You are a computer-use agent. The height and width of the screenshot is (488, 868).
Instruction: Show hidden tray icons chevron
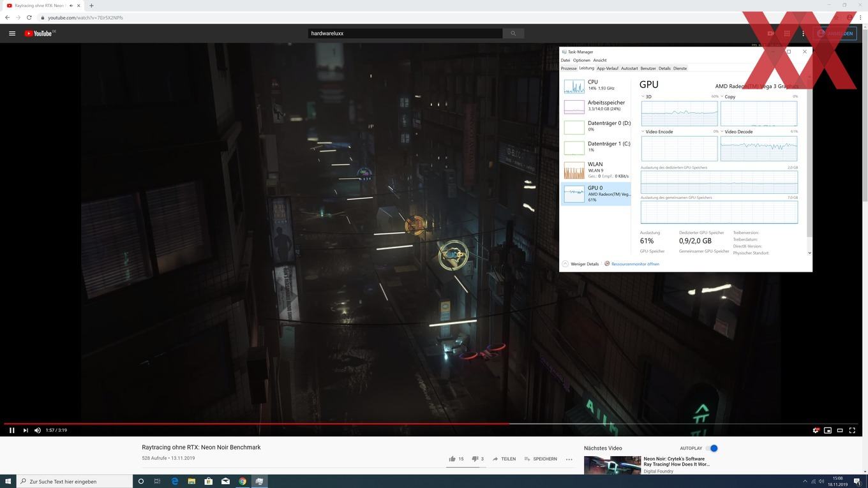805,481
